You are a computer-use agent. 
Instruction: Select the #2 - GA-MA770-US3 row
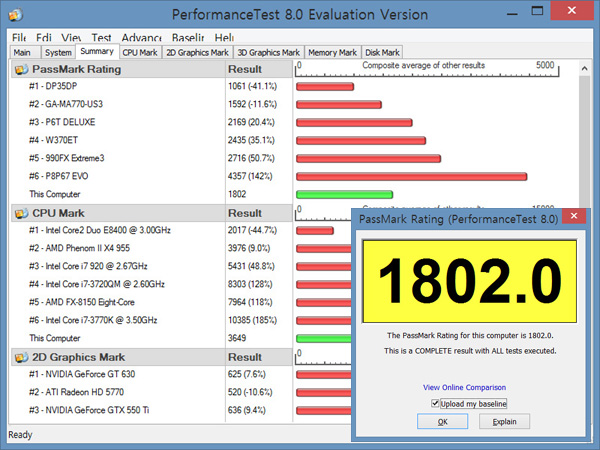click(152, 104)
